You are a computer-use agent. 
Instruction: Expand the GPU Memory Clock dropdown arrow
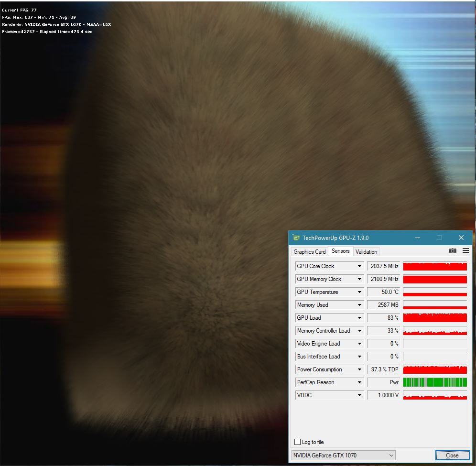[x=359, y=279]
